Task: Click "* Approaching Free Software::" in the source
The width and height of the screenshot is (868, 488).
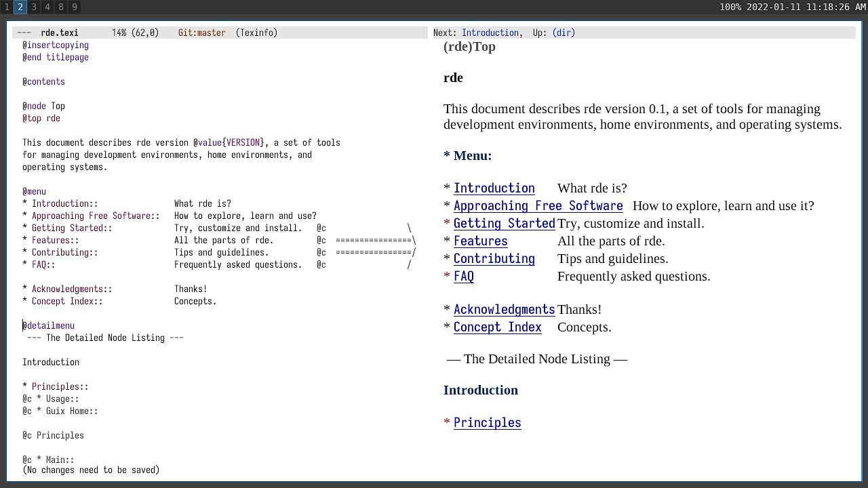Action: (x=91, y=216)
